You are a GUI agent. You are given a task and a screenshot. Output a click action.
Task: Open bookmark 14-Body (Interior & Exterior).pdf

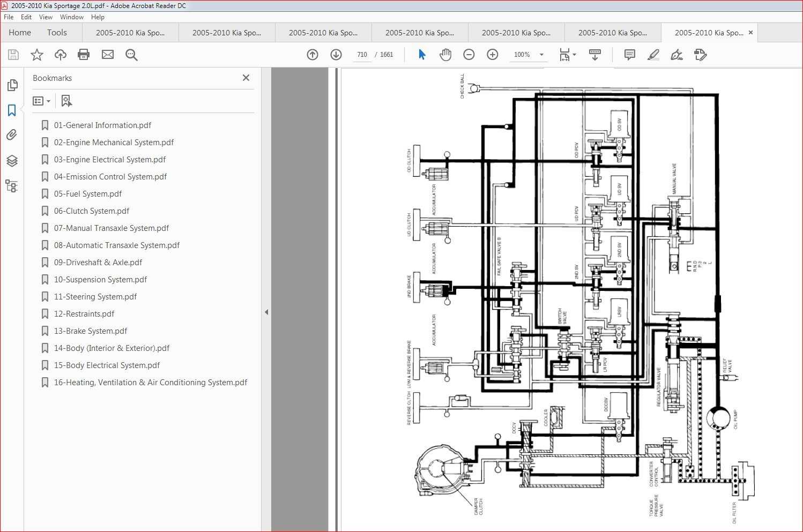[111, 348]
